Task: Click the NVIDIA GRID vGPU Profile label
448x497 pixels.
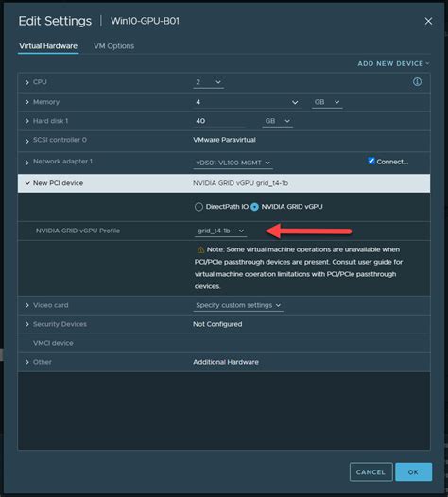Action: click(x=78, y=231)
